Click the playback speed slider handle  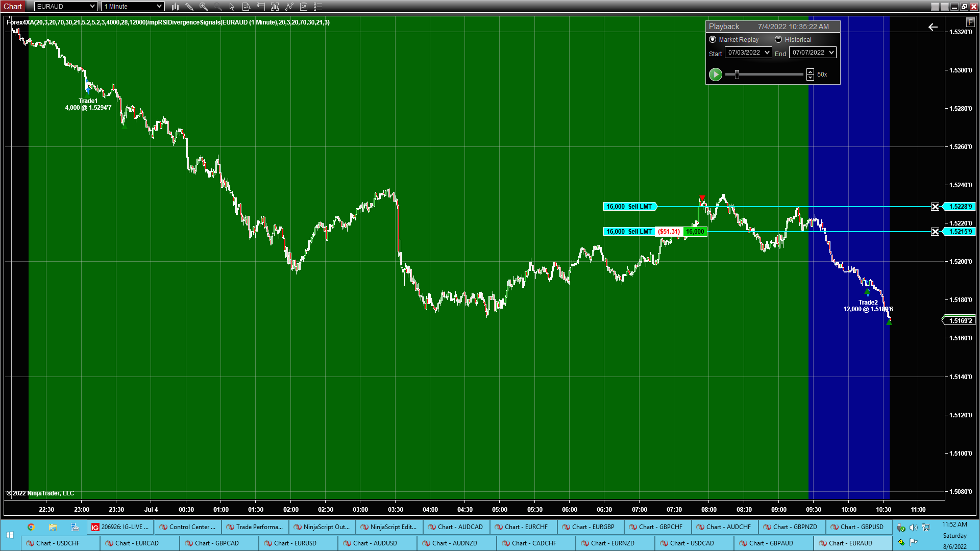737,74
